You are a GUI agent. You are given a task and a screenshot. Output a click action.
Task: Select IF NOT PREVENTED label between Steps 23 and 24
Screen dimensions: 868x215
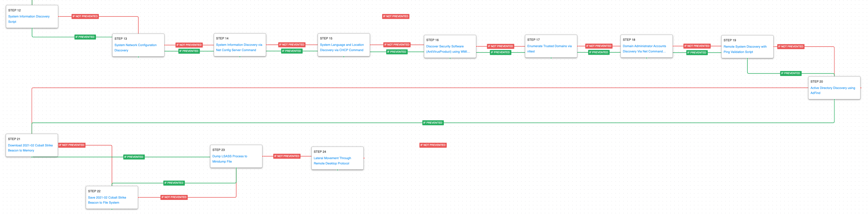tap(287, 156)
